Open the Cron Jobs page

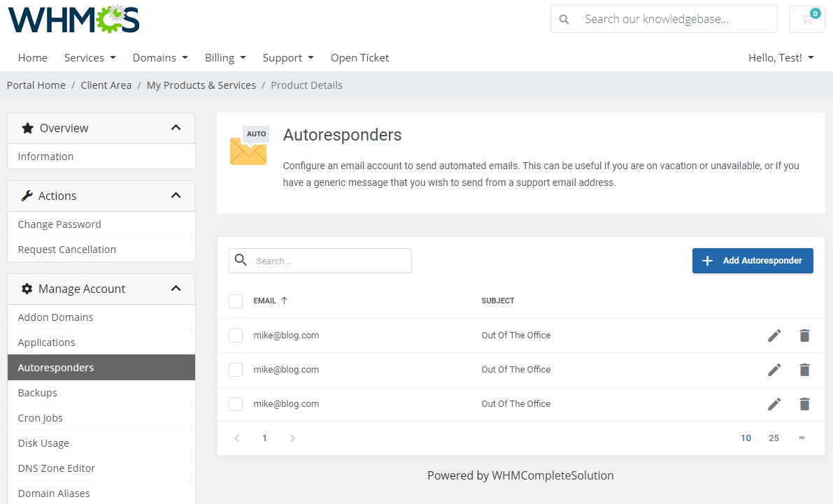(40, 417)
